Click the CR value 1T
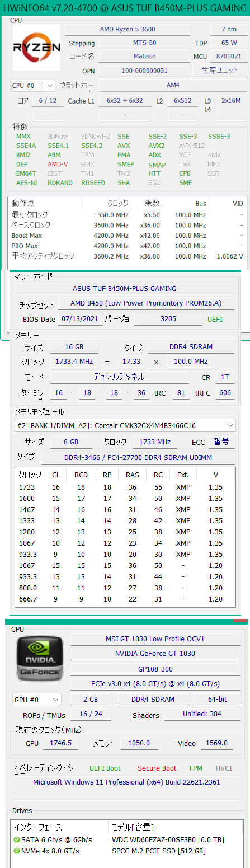 225,377
